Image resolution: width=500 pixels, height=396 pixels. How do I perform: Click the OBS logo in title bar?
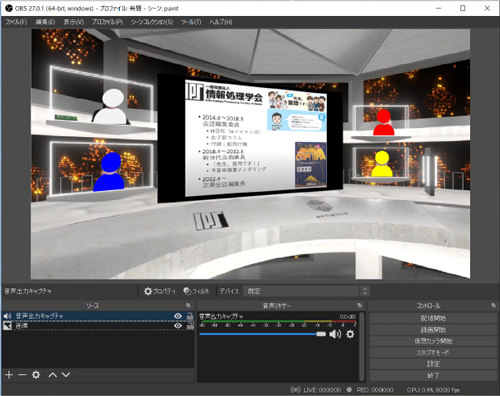(x=9, y=8)
